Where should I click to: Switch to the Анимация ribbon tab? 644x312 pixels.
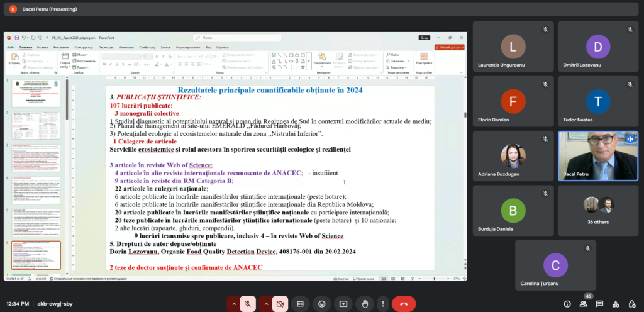[x=126, y=47]
